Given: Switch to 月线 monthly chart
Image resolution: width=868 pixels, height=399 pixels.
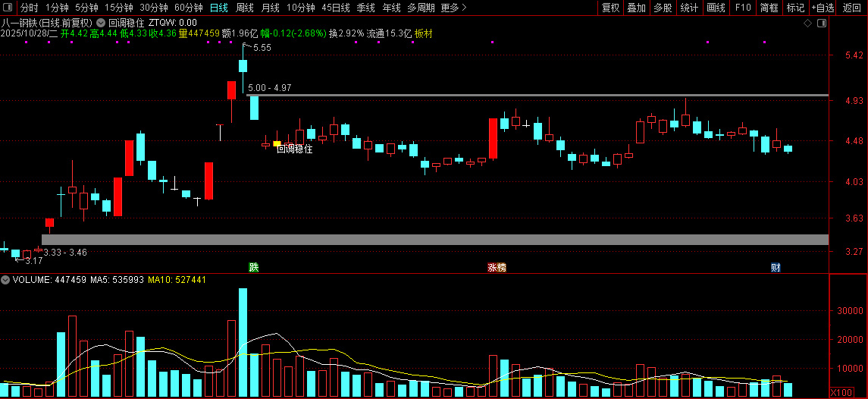Looking at the screenshot, I should pos(270,8).
